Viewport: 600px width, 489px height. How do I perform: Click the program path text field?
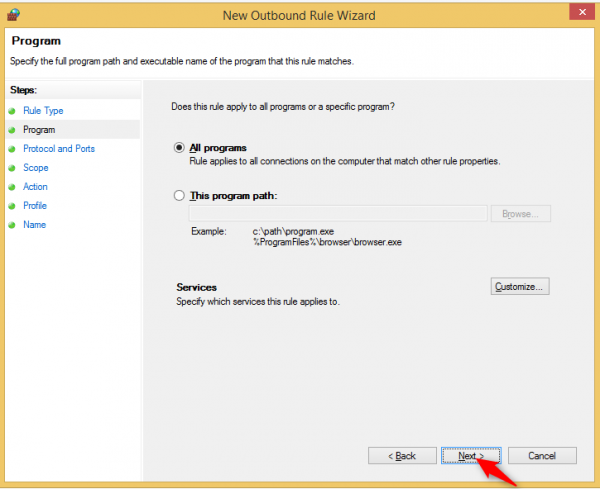[338, 214]
